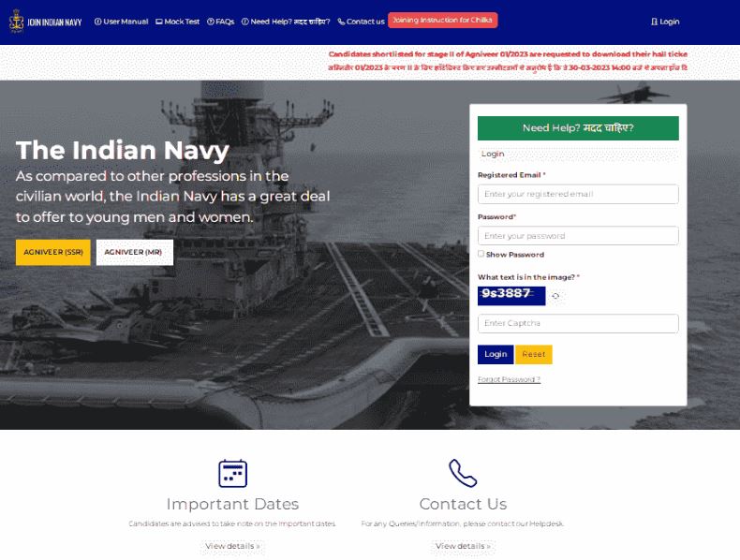Image resolution: width=740 pixels, height=560 pixels.
Task: Click the green Need Help banner button
Action: point(578,128)
